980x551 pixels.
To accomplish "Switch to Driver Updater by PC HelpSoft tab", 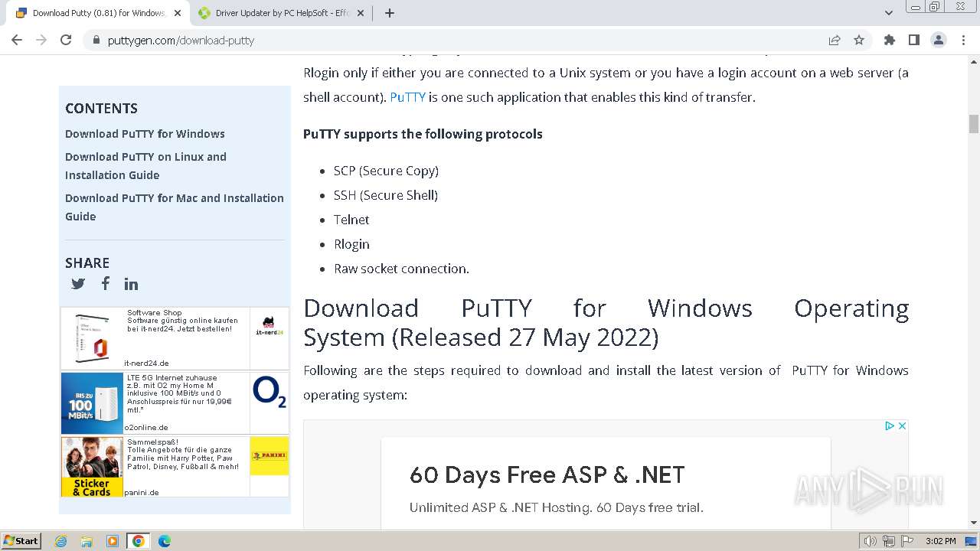I will 281,13.
